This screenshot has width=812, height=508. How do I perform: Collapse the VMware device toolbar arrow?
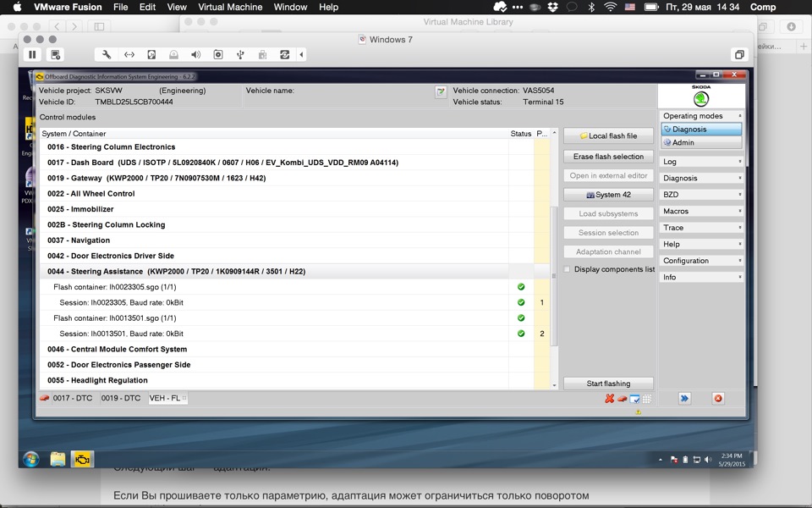[301, 54]
